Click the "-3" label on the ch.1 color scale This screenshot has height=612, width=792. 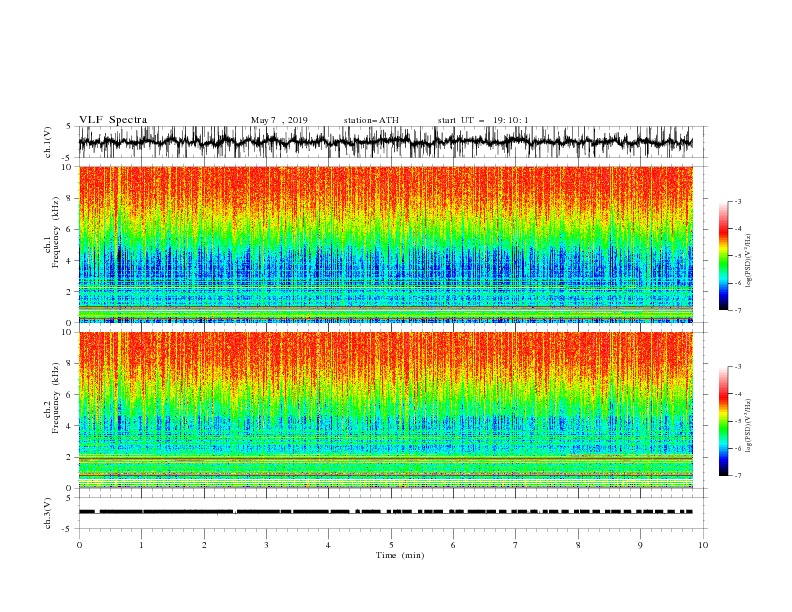click(x=738, y=201)
